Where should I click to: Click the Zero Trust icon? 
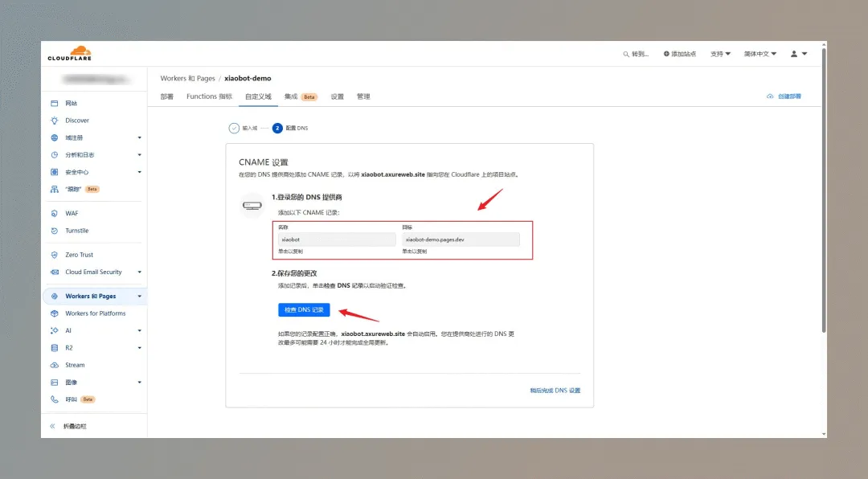(55, 255)
